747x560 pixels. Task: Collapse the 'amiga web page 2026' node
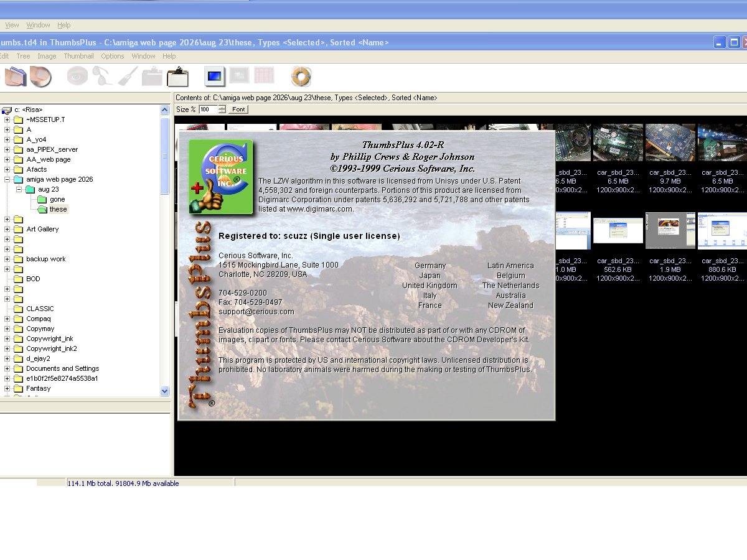point(7,179)
